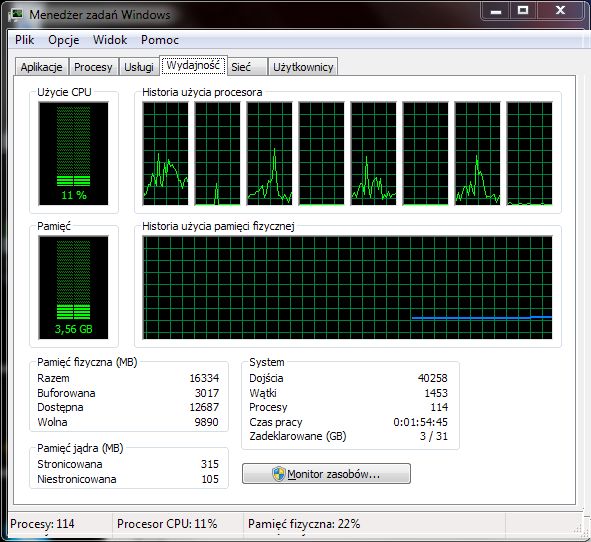
Task: Click the shield icon on Monitor zasobów
Action: coord(279,474)
